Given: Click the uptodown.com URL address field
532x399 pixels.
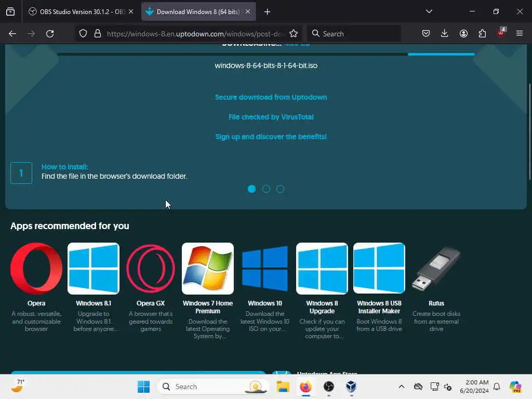Looking at the screenshot, I should point(195,34).
